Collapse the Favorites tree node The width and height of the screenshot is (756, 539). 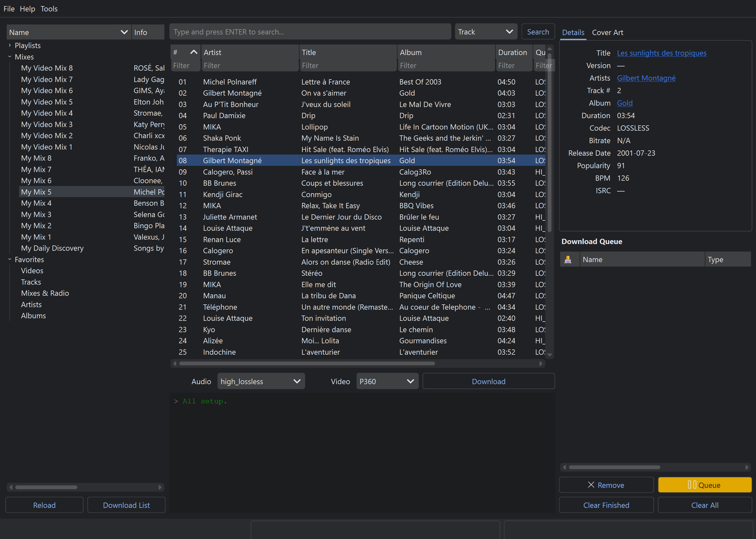10,259
